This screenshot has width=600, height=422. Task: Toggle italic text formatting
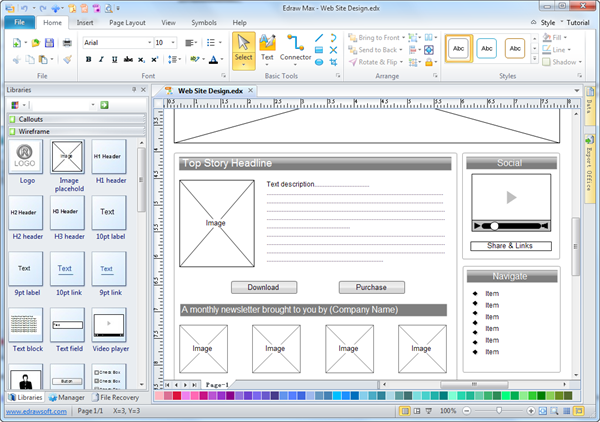(101, 60)
